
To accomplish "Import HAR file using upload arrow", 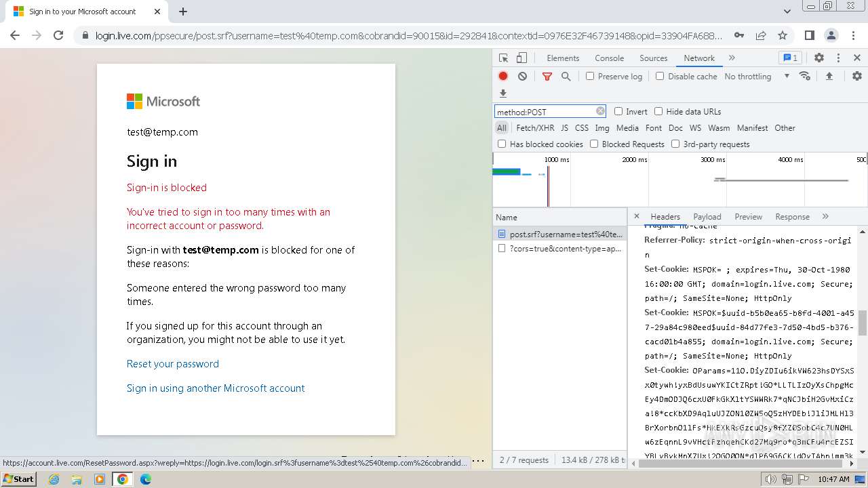I will click(x=829, y=77).
